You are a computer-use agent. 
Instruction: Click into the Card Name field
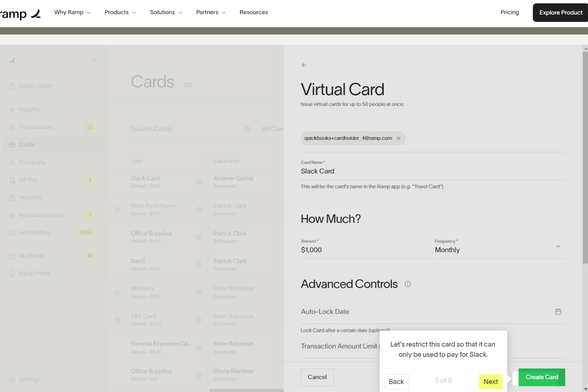point(433,171)
